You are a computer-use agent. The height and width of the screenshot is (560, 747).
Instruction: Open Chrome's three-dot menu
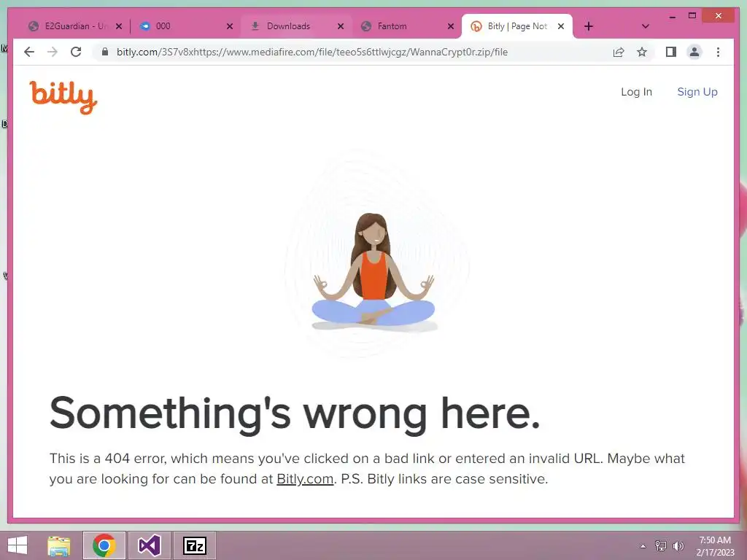[718, 52]
